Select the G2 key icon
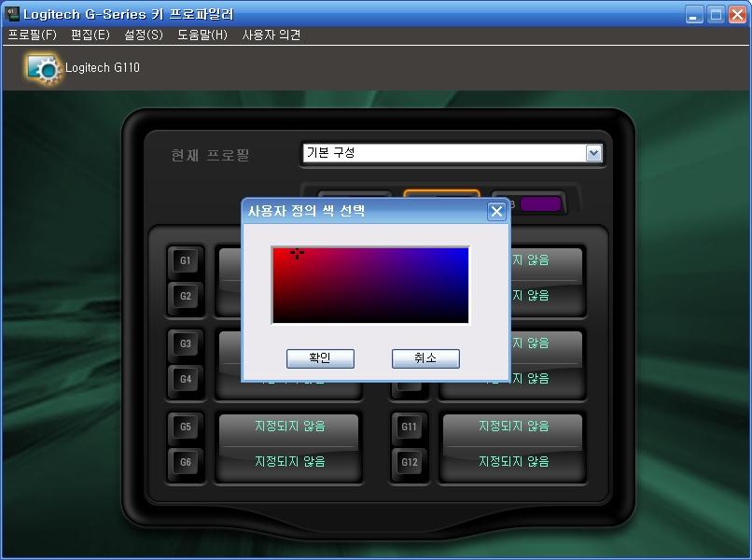This screenshot has height=560, width=752. [x=185, y=296]
